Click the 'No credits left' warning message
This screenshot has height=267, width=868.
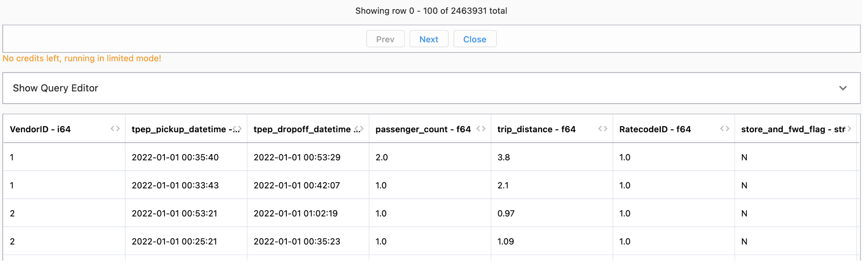(x=82, y=58)
